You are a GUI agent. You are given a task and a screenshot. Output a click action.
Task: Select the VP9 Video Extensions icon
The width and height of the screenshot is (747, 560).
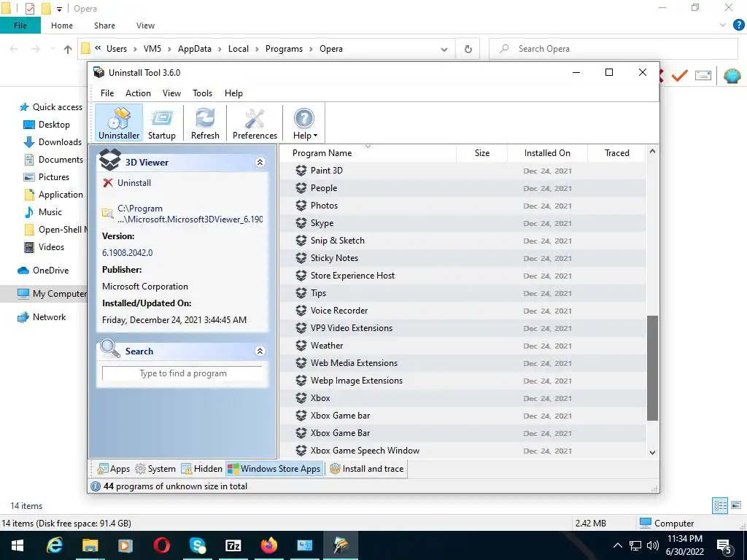click(301, 328)
